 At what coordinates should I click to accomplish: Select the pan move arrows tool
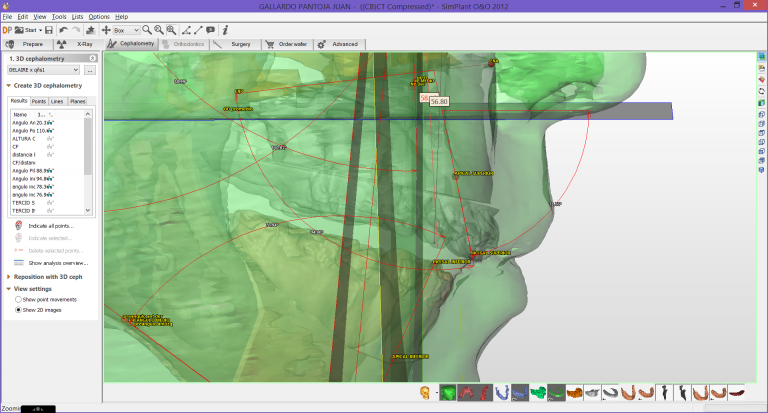[x=106, y=30]
